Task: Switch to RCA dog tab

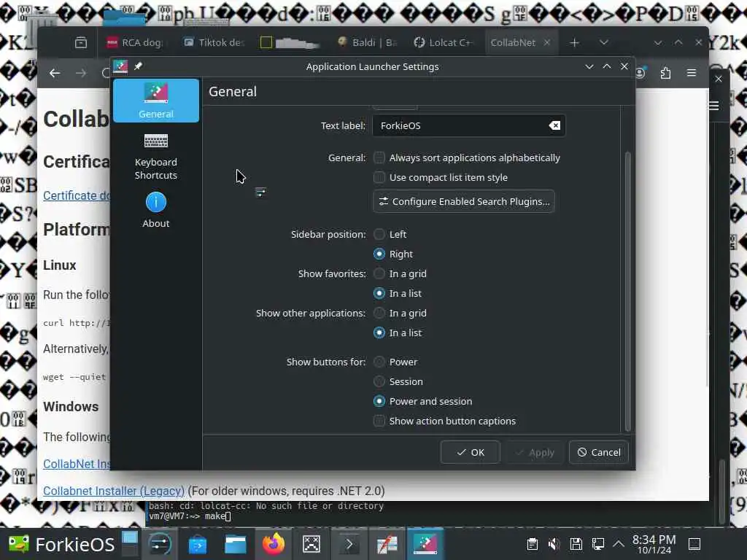Action: point(135,43)
